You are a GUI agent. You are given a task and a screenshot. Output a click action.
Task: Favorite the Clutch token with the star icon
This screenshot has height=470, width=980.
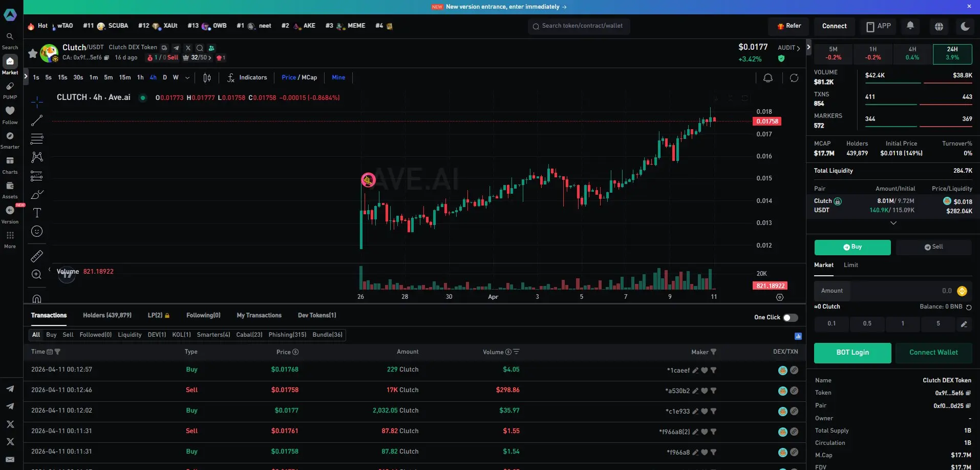[33, 53]
